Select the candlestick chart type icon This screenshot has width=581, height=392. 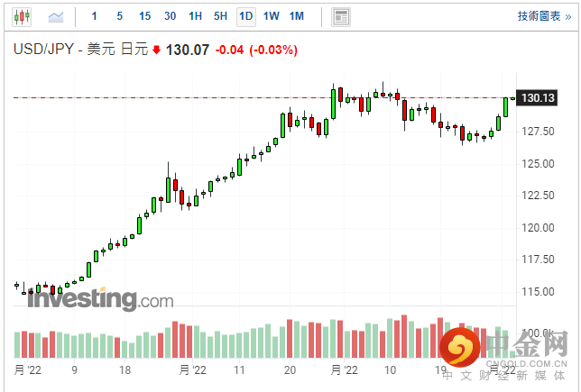click(22, 16)
